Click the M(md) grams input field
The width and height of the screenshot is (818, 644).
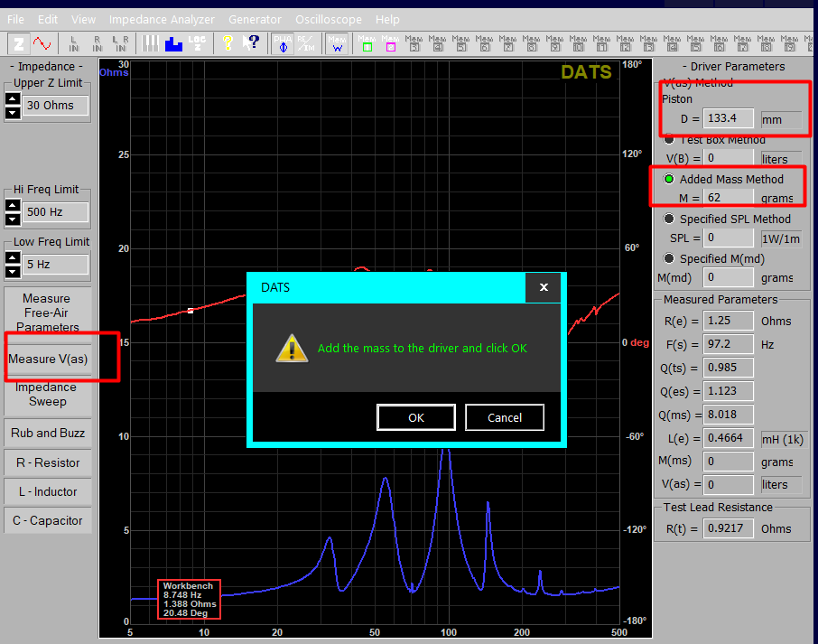click(x=728, y=277)
